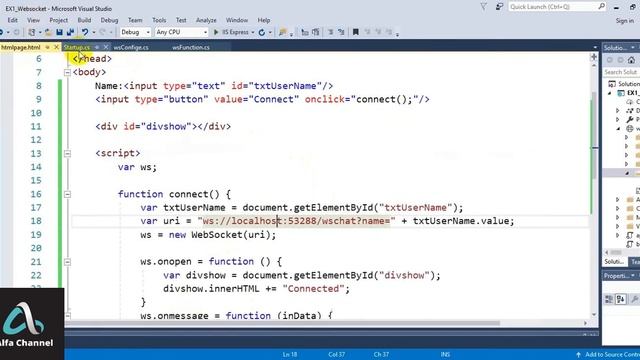The height and width of the screenshot is (360, 640).
Task: Collapse the ws.onopen function region
Action: click(x=67, y=262)
